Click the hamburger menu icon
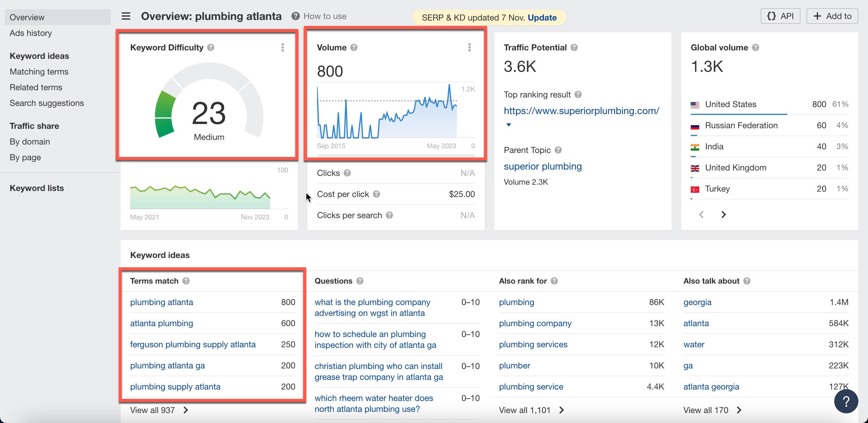The height and width of the screenshot is (423, 868). (126, 16)
